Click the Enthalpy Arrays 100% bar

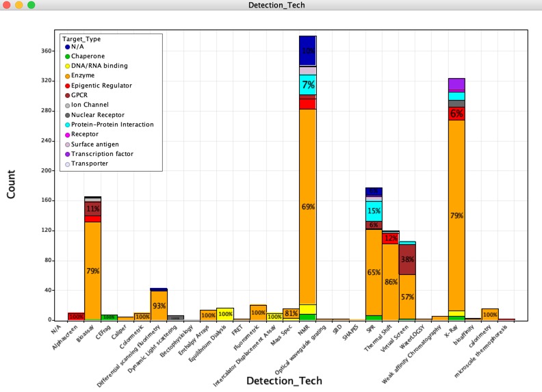pyautogui.click(x=209, y=315)
